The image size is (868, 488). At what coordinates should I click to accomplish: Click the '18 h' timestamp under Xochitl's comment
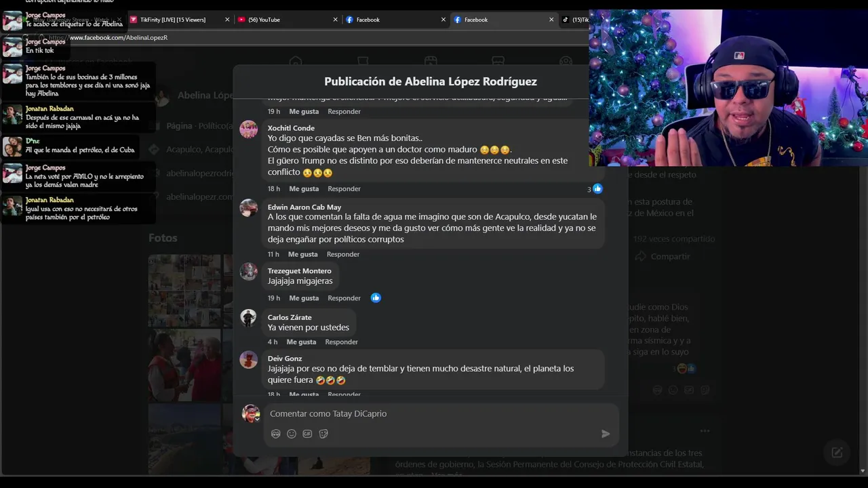coord(273,189)
